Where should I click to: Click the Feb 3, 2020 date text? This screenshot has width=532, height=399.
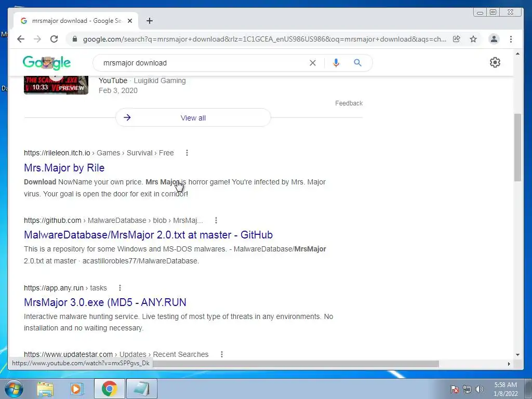click(x=118, y=90)
